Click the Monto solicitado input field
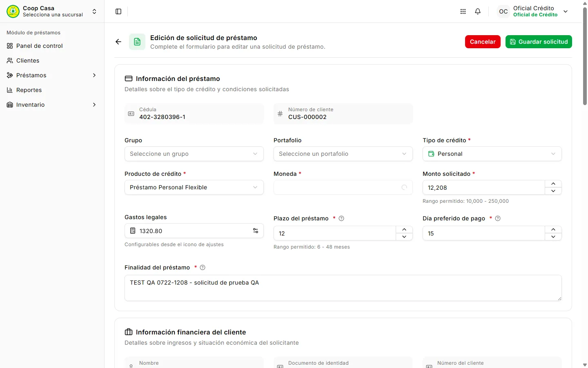Viewport: 588px width, 368px height. [x=484, y=188]
